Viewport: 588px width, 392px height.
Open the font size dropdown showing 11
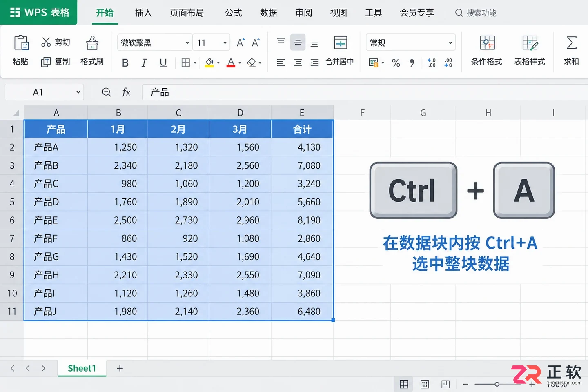tap(212, 42)
